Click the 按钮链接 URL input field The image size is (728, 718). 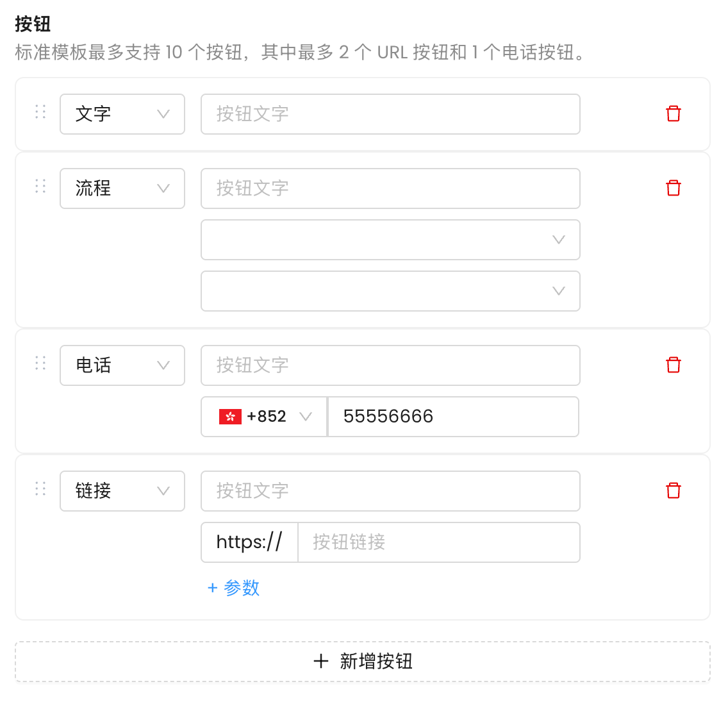438,542
